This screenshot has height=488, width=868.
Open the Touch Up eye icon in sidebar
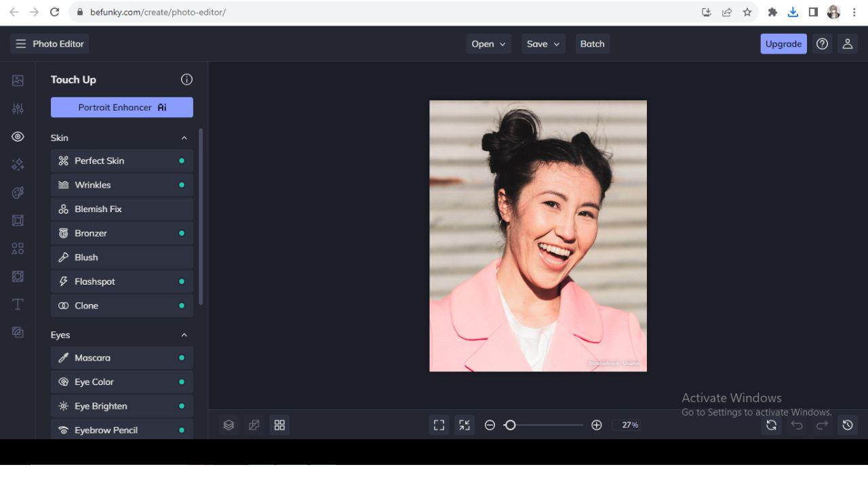[x=18, y=137]
